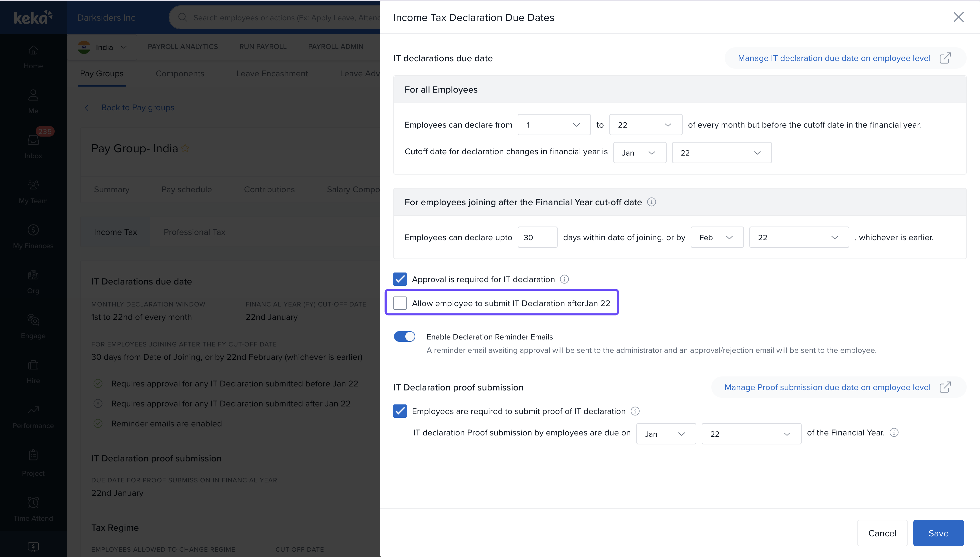This screenshot has width=980, height=557.
Task: Check Allow employee to submit after Jan 22
Action: [x=400, y=303]
